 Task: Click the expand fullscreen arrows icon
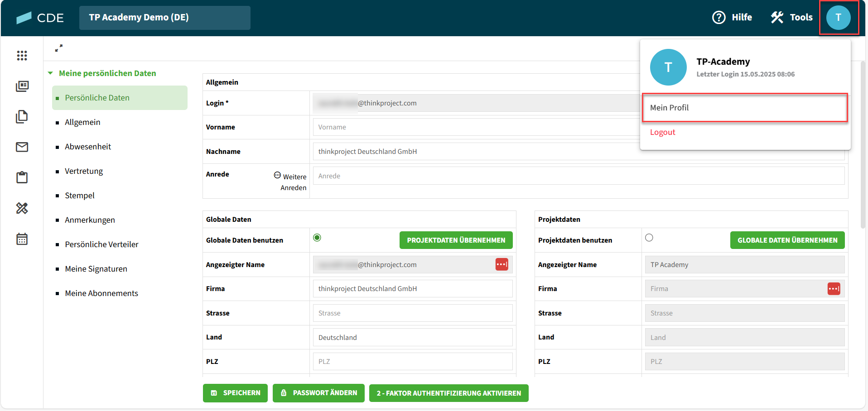click(x=59, y=48)
